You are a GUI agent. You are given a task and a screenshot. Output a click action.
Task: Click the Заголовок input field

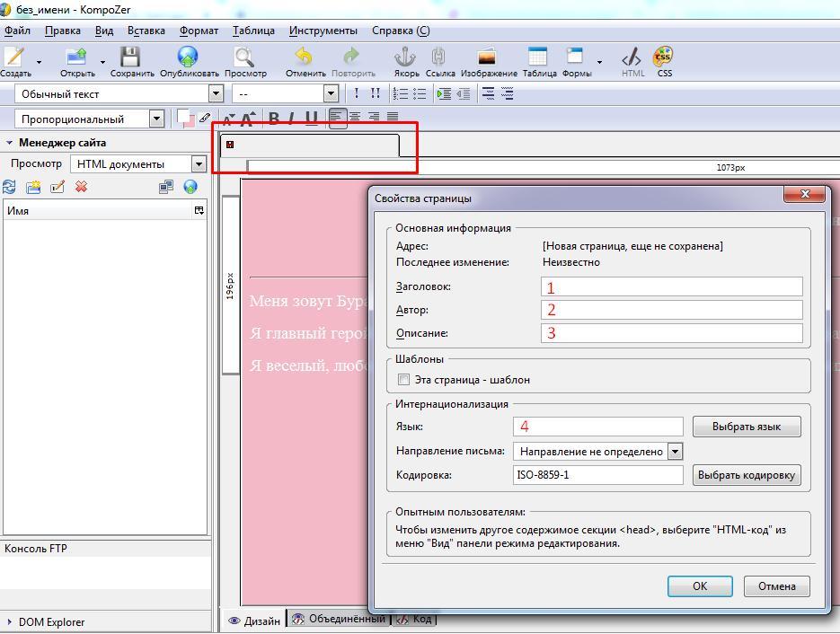pos(671,286)
